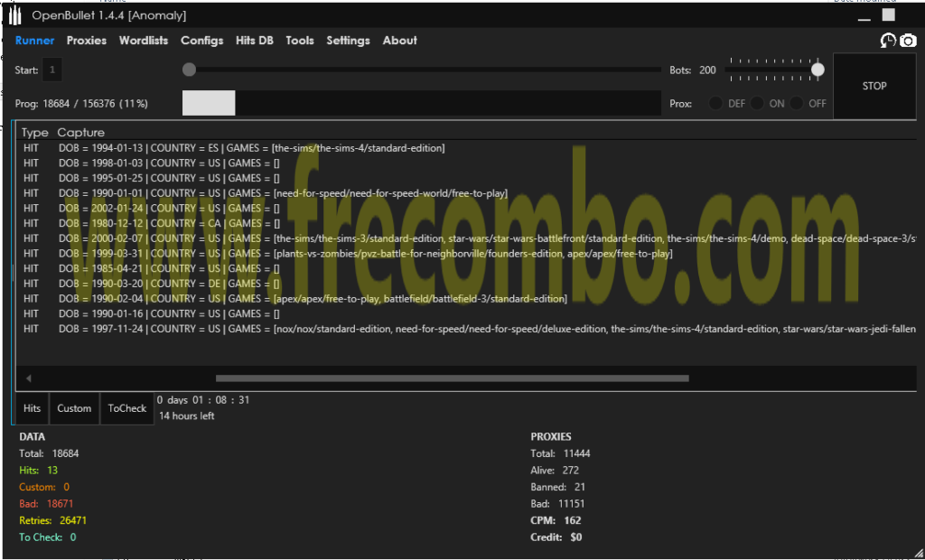Click the Start position slider handle
The image size is (925, 560).
point(189,70)
